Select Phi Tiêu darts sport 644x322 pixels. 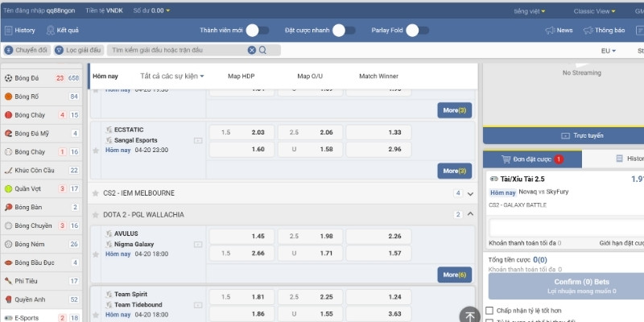click(x=42, y=281)
